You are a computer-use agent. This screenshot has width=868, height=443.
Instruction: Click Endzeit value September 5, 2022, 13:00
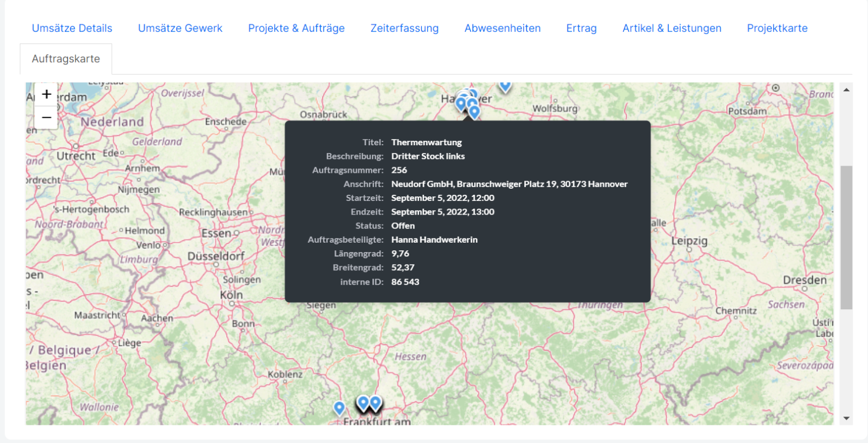(443, 212)
